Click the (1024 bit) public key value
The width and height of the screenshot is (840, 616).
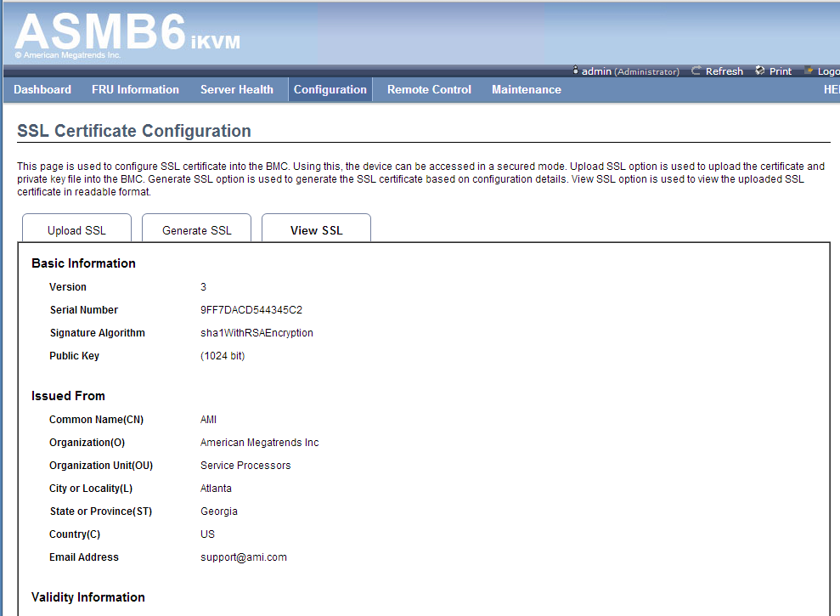pos(223,356)
